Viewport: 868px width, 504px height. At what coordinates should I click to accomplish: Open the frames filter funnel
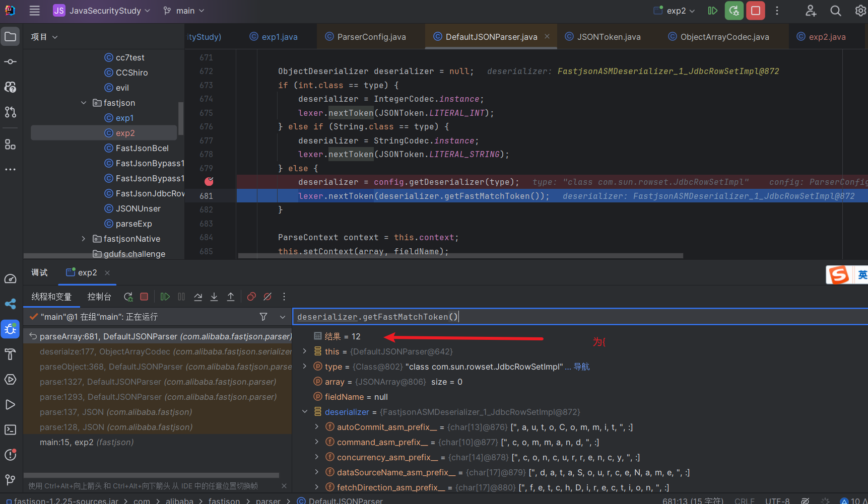point(263,317)
